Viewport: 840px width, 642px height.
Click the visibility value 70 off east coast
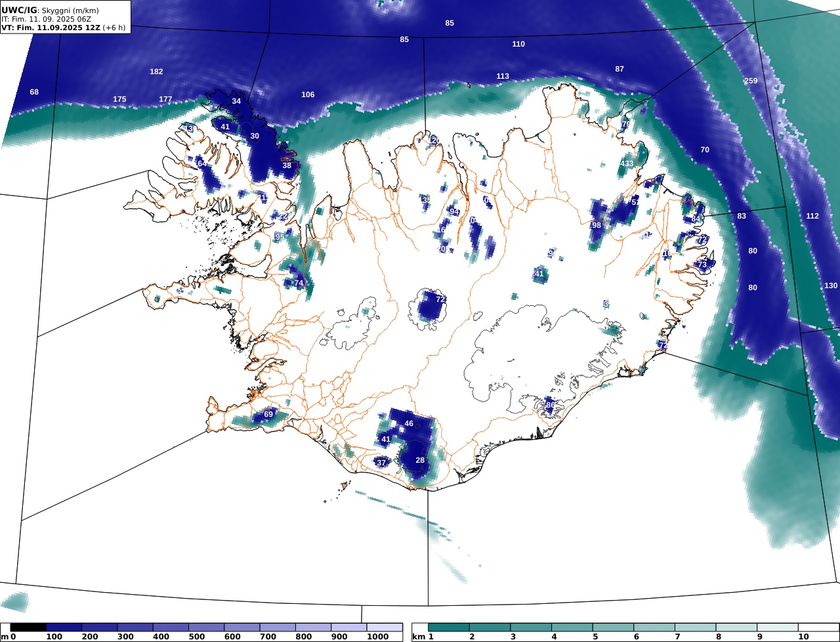click(705, 150)
